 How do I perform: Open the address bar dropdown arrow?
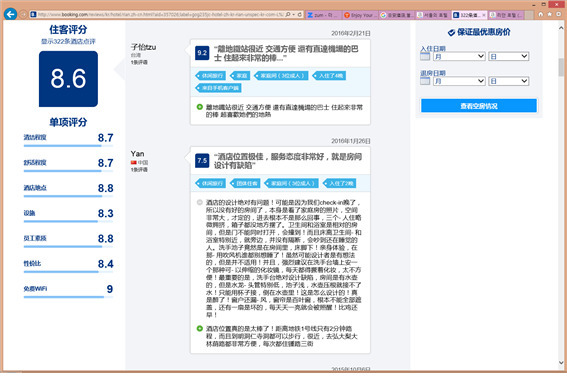click(293, 14)
